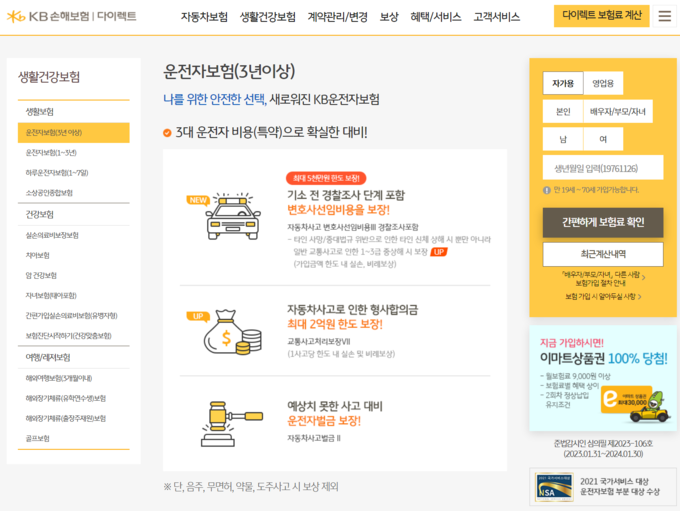Click 간편하게 보험료 확인 button
Screen dimensions: 680x511
click(603, 223)
